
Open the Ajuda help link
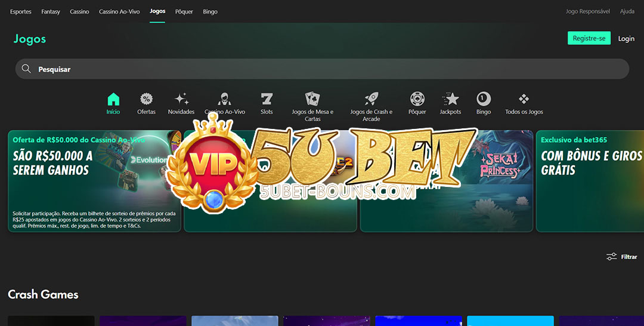pos(627,11)
